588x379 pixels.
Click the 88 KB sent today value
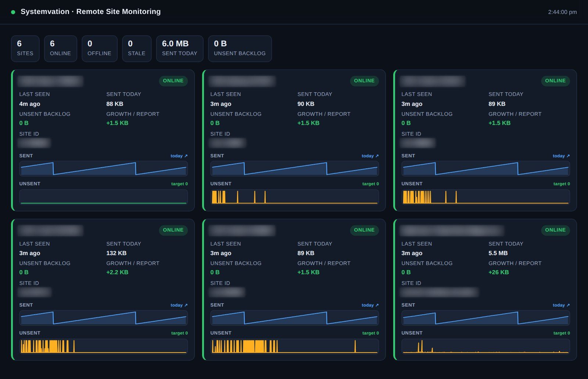[115, 104]
